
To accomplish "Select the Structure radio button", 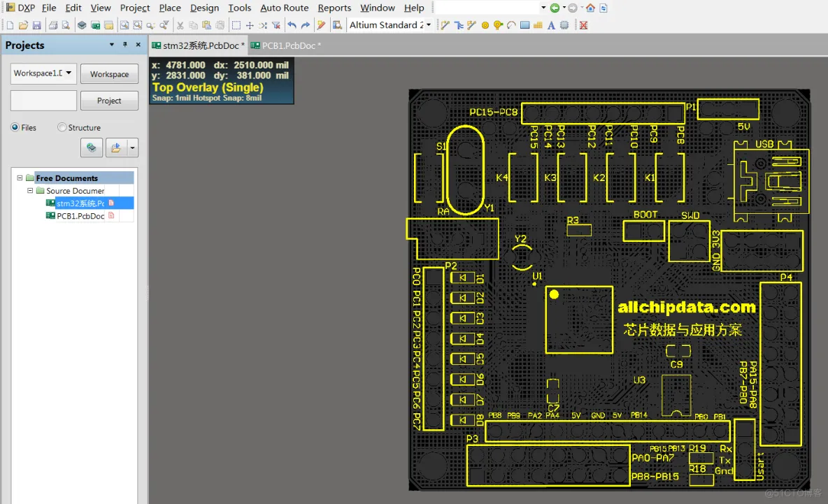I will pyautogui.click(x=62, y=127).
